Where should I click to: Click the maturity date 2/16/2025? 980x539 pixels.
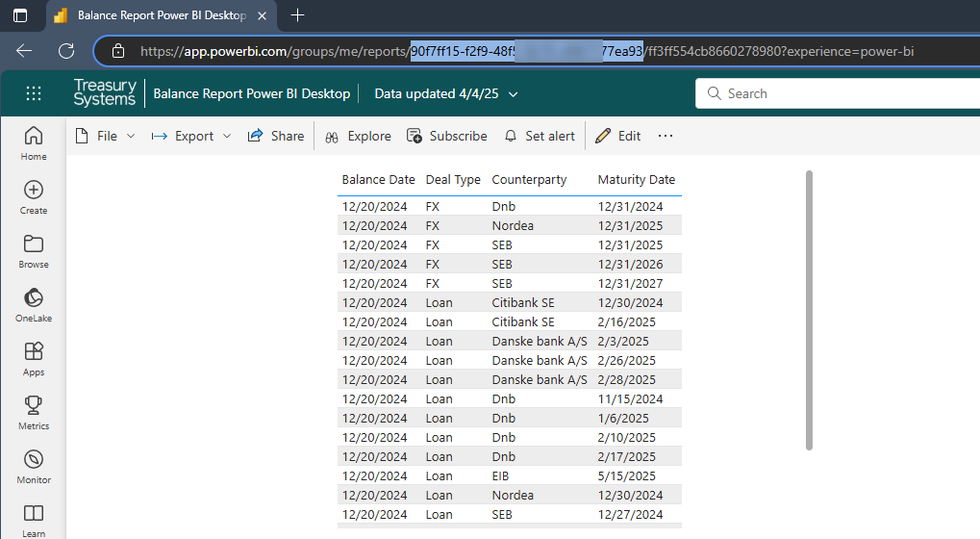coord(626,322)
